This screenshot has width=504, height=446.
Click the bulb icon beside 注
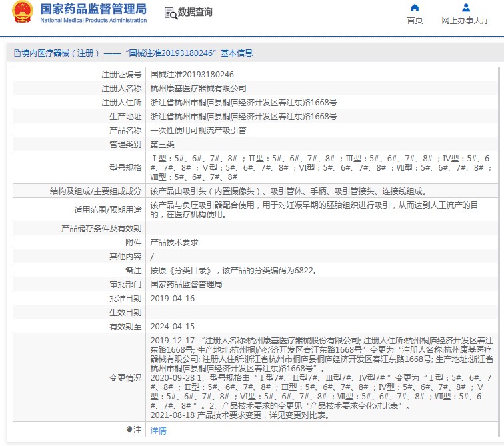129,429
